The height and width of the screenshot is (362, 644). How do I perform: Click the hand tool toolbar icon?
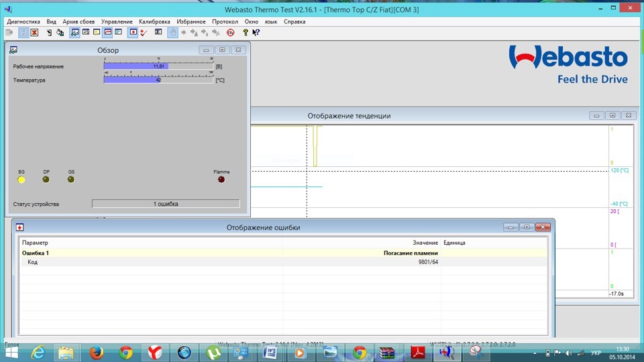click(172, 32)
